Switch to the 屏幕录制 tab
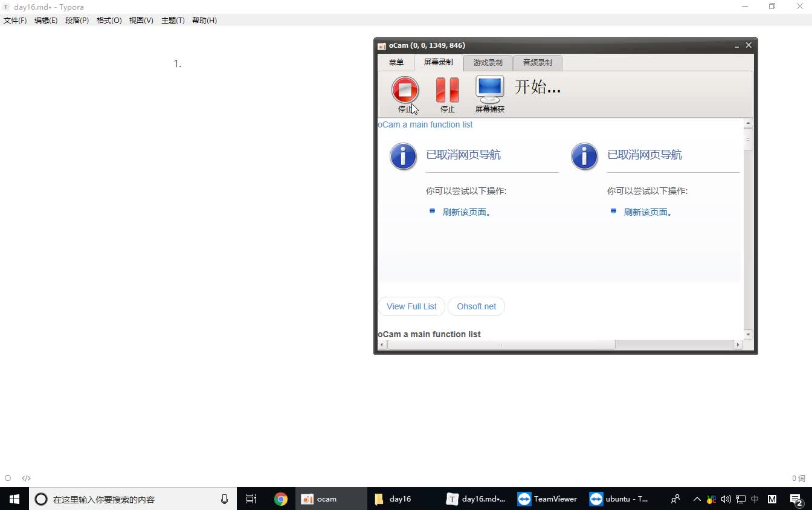812x510 pixels. [x=439, y=62]
